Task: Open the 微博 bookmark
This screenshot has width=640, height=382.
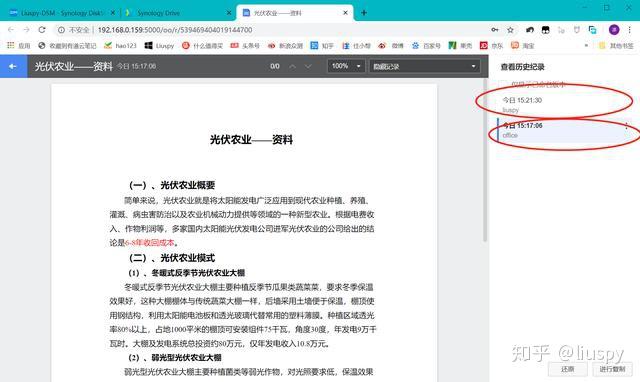Action: (391, 46)
